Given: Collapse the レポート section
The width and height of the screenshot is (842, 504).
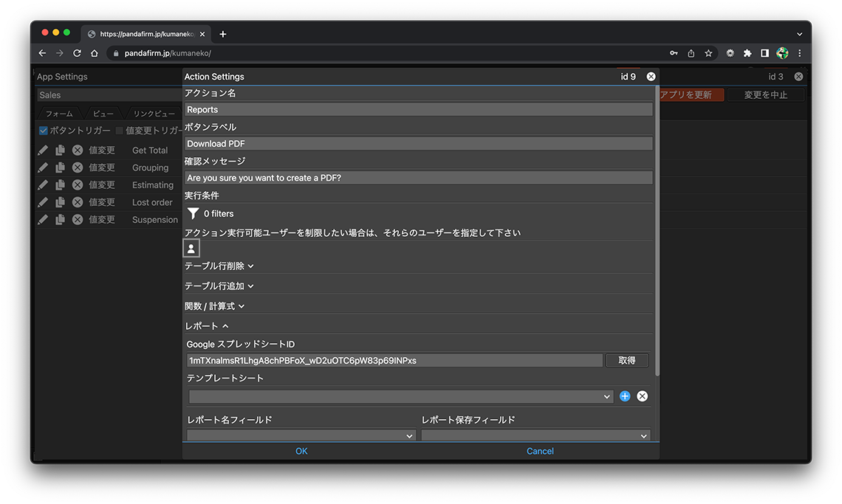Looking at the screenshot, I should coord(206,326).
